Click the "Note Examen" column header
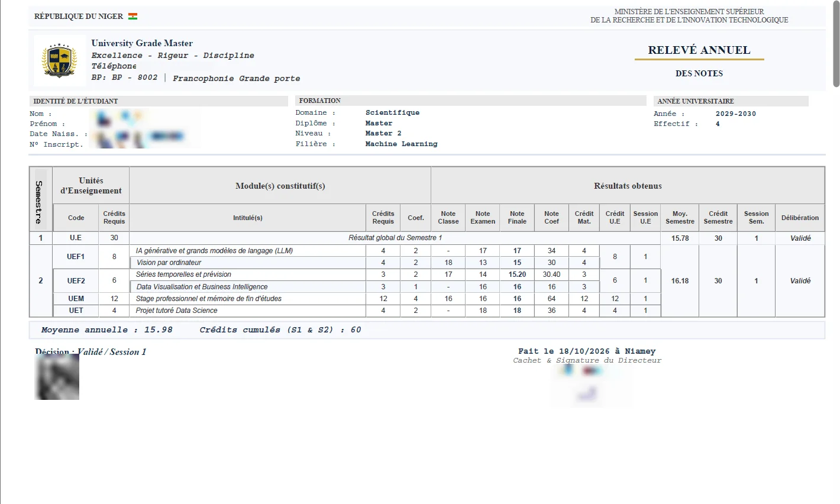Viewport: 840px width, 504px height. [x=483, y=218]
